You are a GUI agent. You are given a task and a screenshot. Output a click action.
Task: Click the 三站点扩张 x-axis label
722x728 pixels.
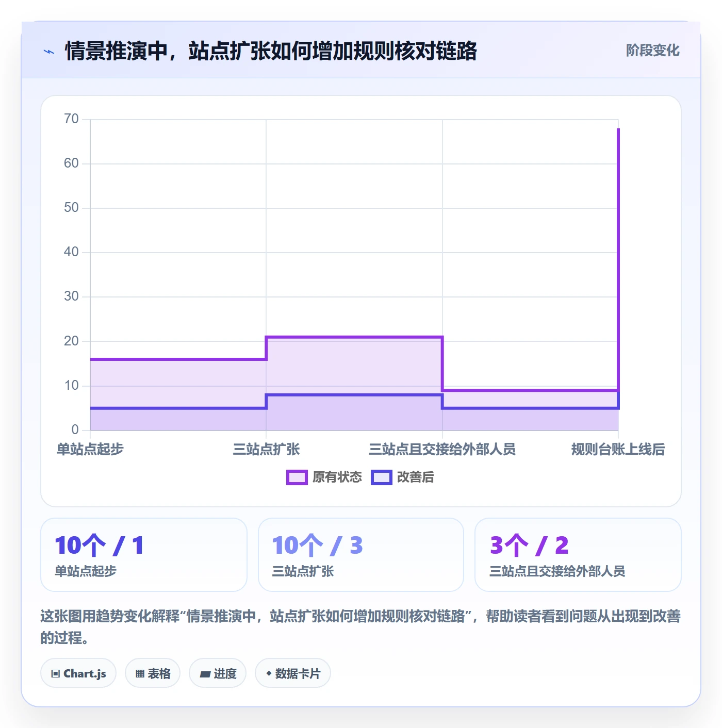click(266, 449)
